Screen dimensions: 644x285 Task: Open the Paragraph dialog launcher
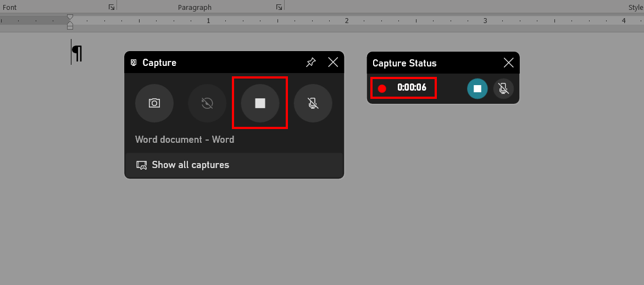(279, 7)
